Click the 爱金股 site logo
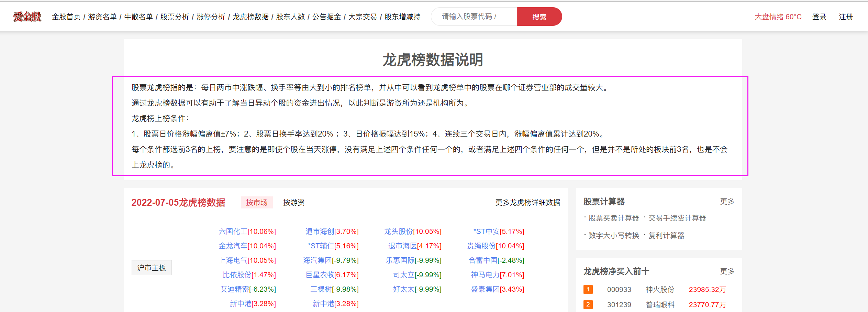Viewport: 868px width, 312px height. tap(27, 17)
